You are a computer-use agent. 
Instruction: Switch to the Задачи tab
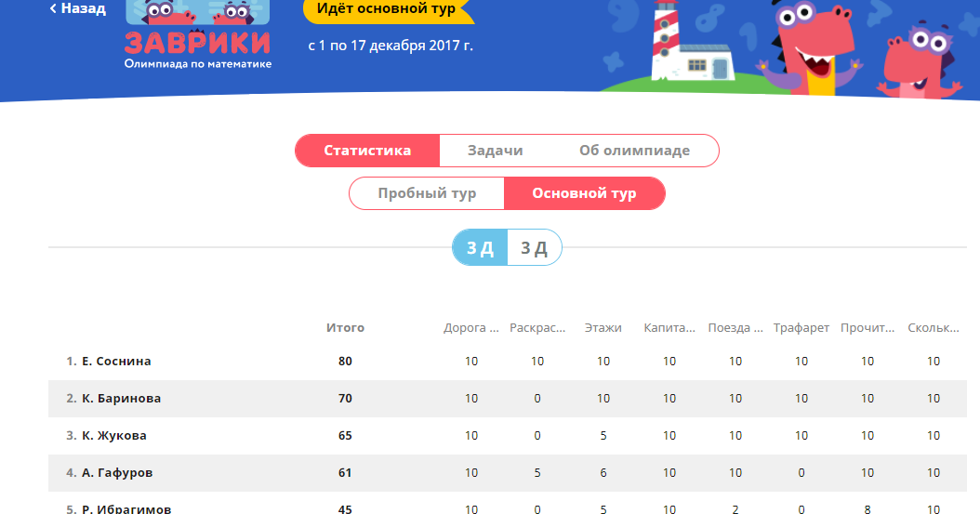495,151
